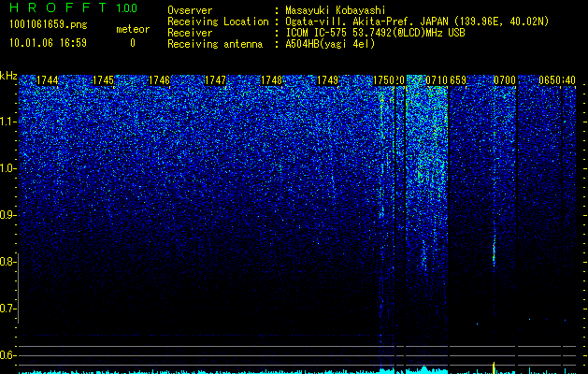Image resolution: width=588 pixels, height=374 pixels.
Task: Click the kHz axis unit label
Action: pyautogui.click(x=8, y=76)
